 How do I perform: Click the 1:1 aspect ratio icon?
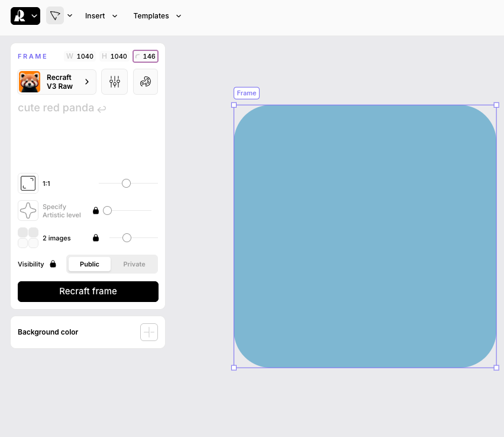pyautogui.click(x=28, y=184)
